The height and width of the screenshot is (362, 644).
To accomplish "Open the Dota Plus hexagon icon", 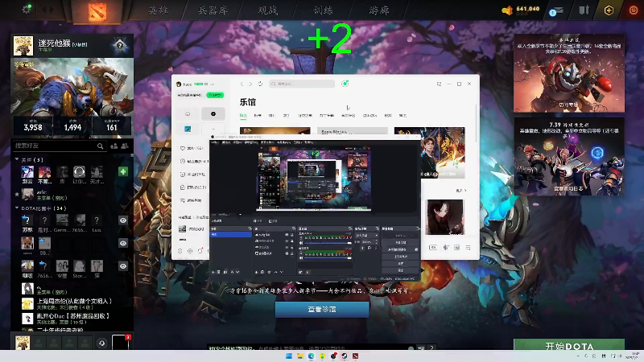I will tap(609, 10).
